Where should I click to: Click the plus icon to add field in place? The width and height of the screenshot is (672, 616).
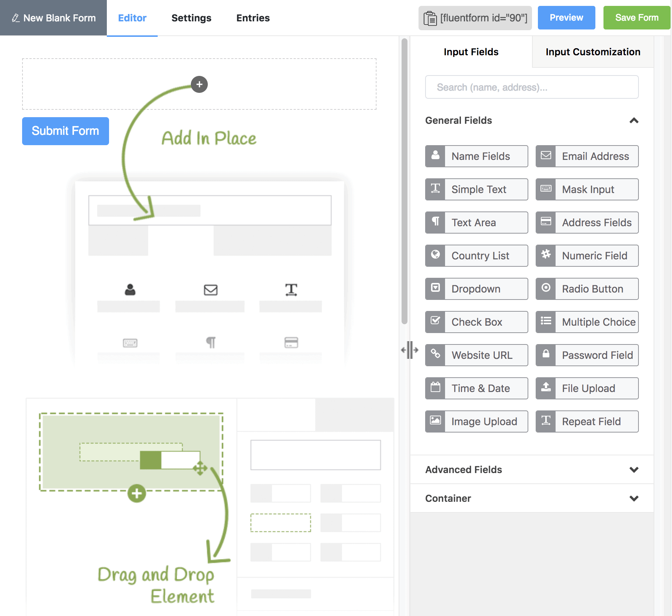coord(199,84)
